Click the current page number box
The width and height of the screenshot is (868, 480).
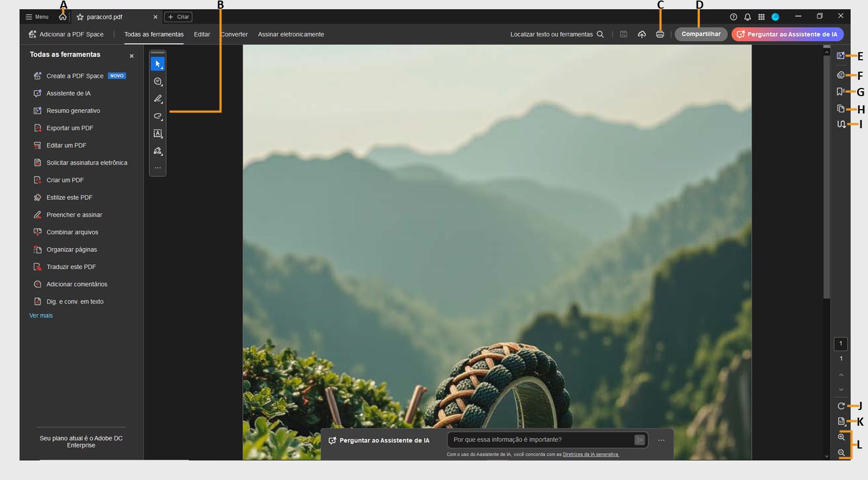tap(841, 343)
